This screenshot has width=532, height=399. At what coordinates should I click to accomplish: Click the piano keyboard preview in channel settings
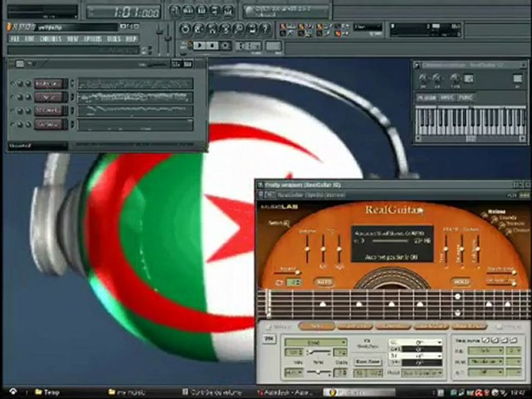(470, 120)
